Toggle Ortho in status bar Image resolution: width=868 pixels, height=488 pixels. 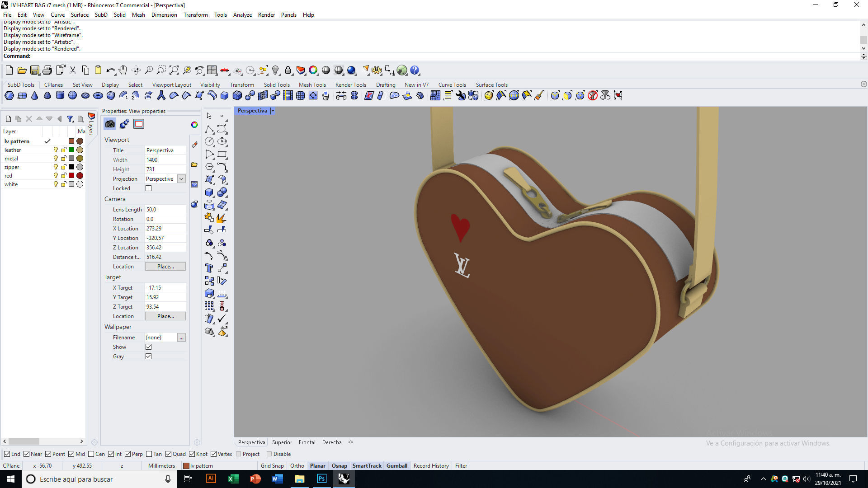297,466
